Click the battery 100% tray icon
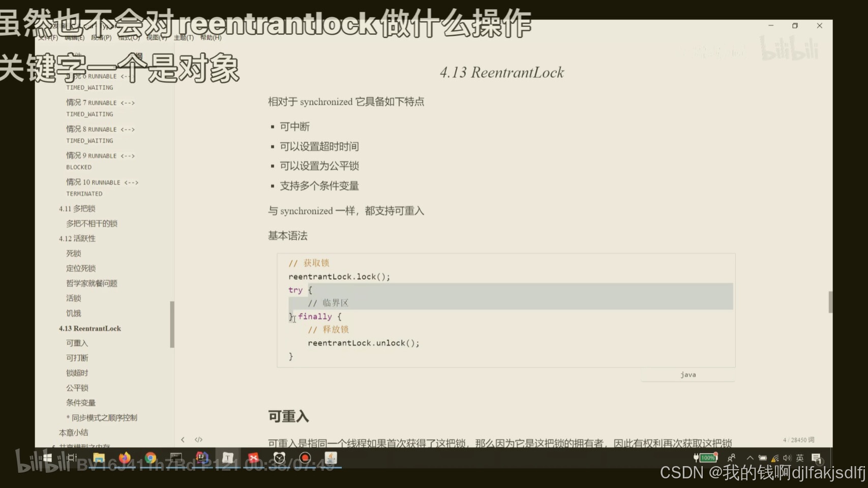This screenshot has height=488, width=868. click(705, 458)
